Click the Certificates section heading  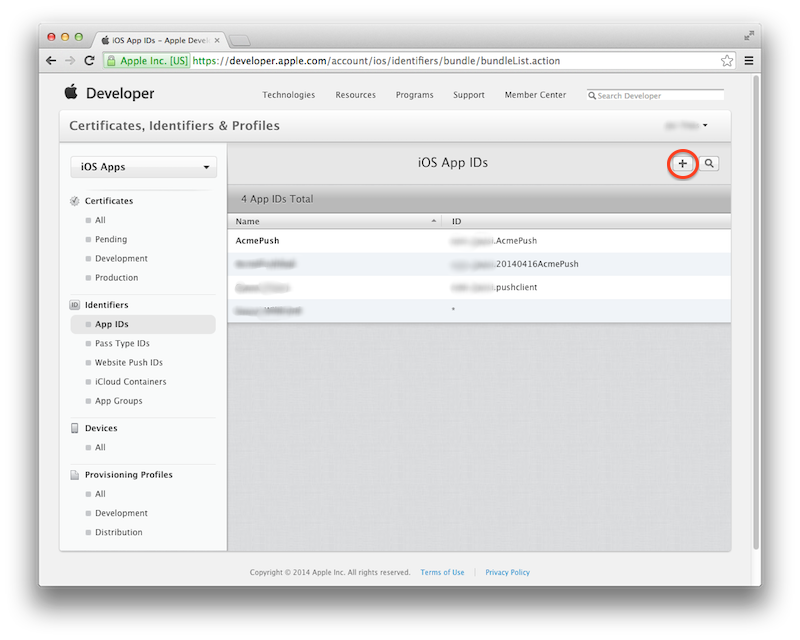[x=109, y=201]
